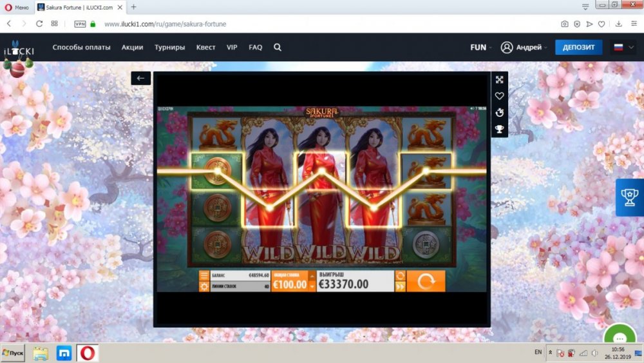Image resolution: width=644 pixels, height=363 pixels.
Task: Toggle autoplay in the slot game
Action: [x=400, y=275]
